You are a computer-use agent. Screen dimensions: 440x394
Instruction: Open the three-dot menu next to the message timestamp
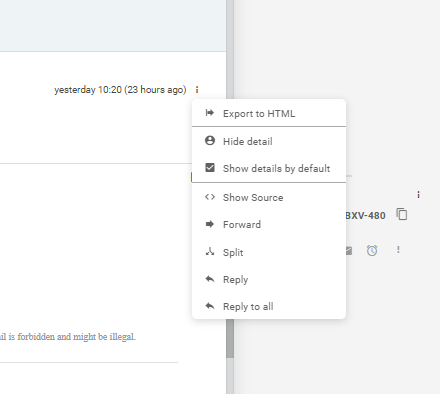click(x=197, y=90)
